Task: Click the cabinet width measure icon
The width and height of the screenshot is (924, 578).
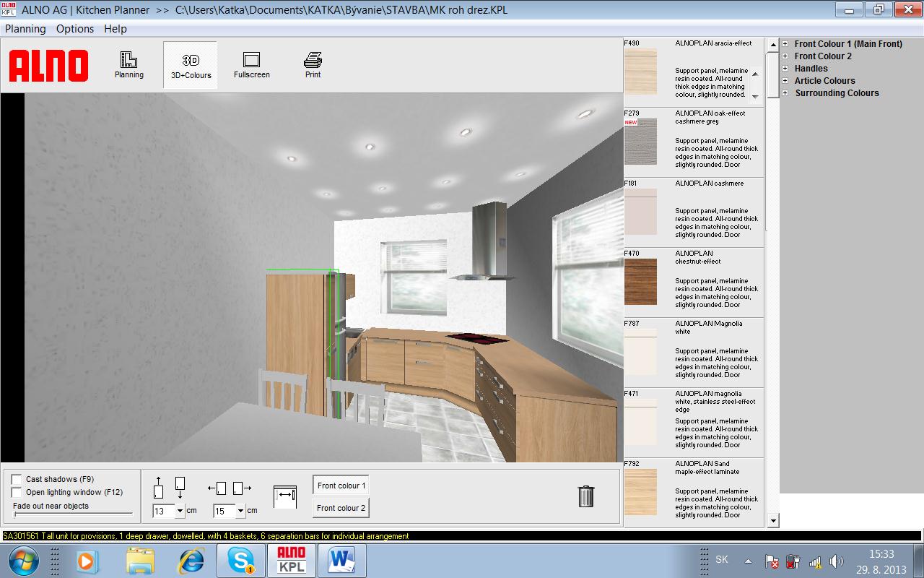Action: (285, 496)
